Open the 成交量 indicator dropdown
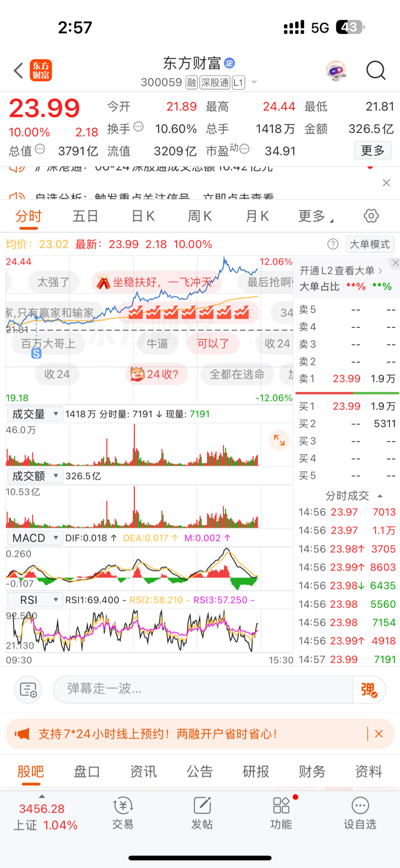Screen dimensions: 400x868 pos(34,414)
